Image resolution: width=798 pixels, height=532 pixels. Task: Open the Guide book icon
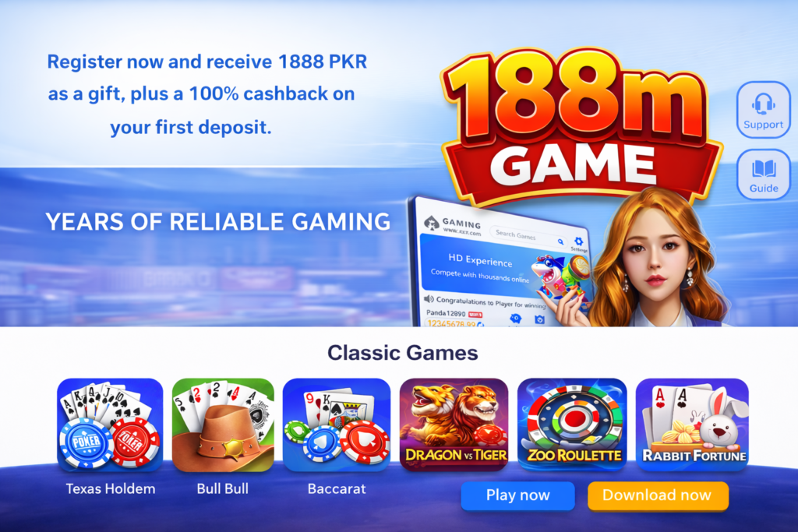coord(763,174)
